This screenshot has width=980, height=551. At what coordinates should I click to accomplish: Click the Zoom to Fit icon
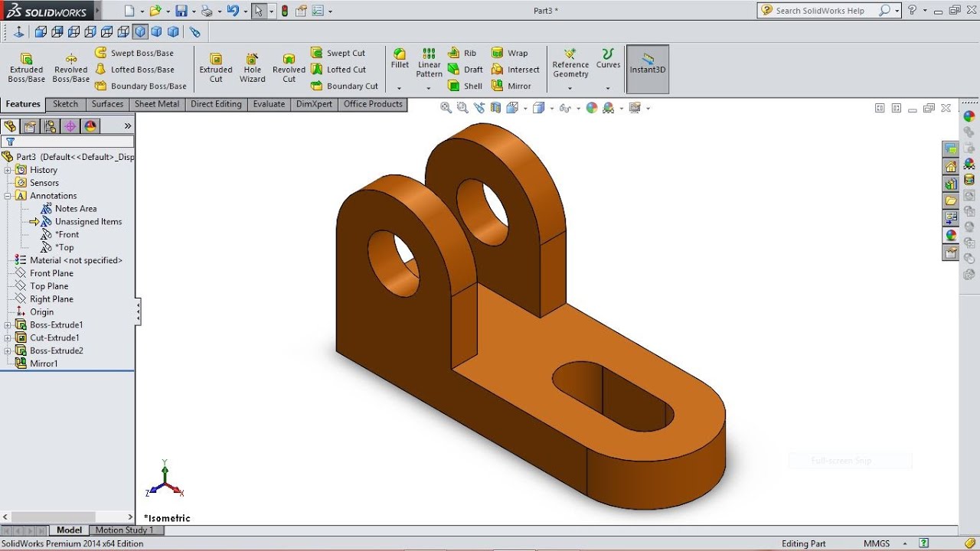(446, 108)
